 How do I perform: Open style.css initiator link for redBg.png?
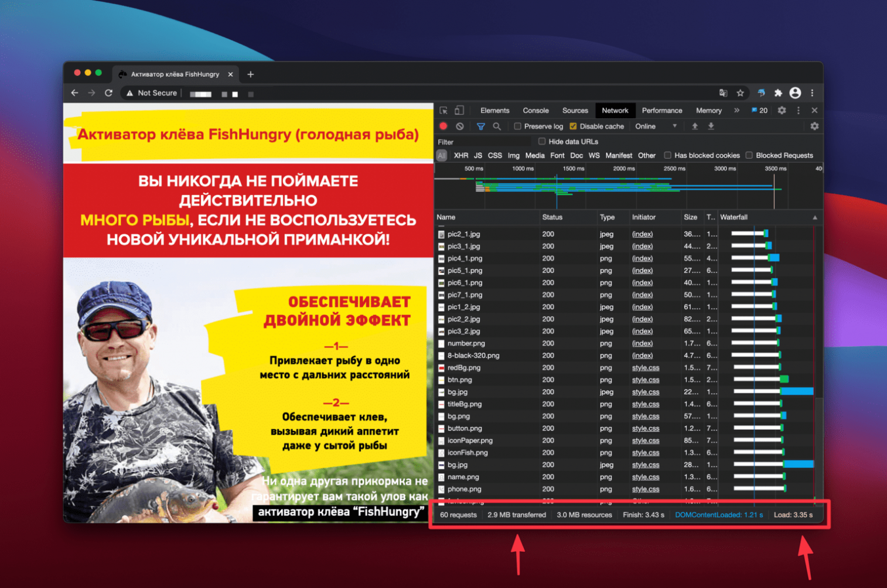[x=646, y=368]
